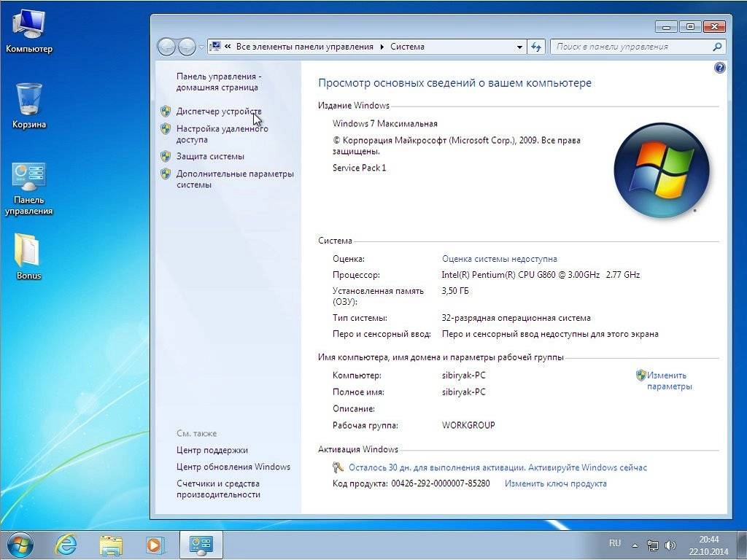Open help via the blue question mark
Viewport: 747px width, 560px height.
point(719,68)
